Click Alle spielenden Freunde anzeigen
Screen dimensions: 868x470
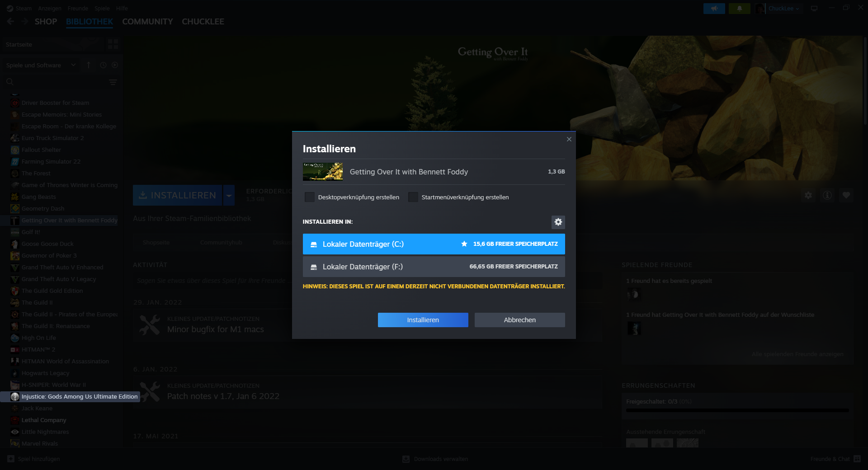(x=797, y=354)
